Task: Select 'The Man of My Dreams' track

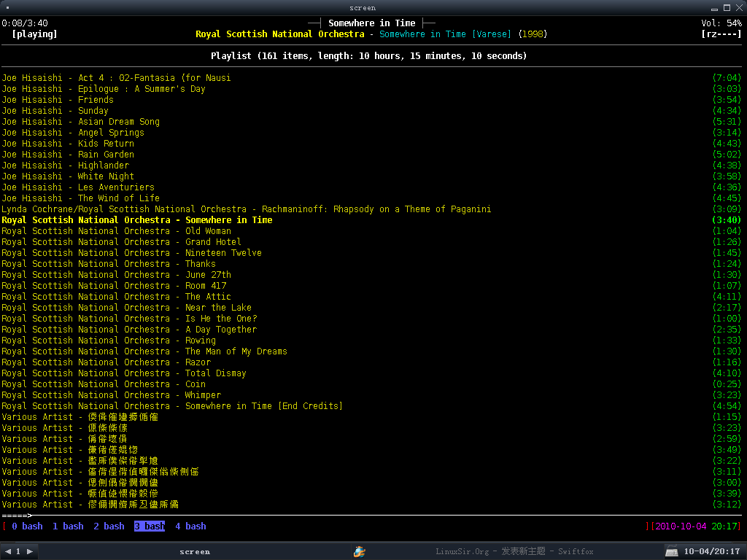Action: tap(371, 351)
